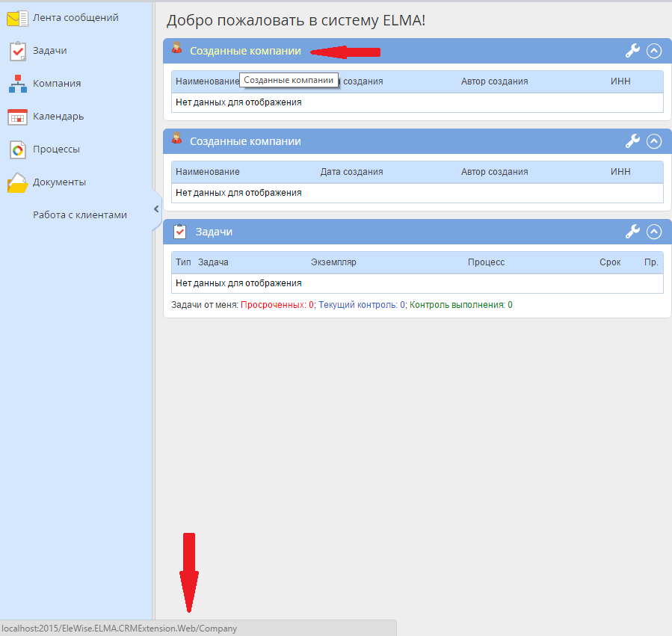Open the Лента сообщений envelope icon
The height and width of the screenshot is (636, 672).
[17, 18]
